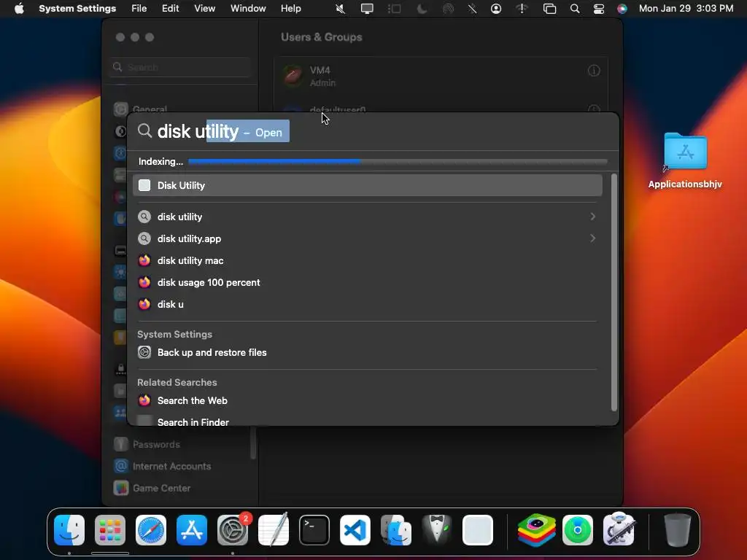Open the View menu
This screenshot has width=747, height=560.
pyautogui.click(x=204, y=9)
